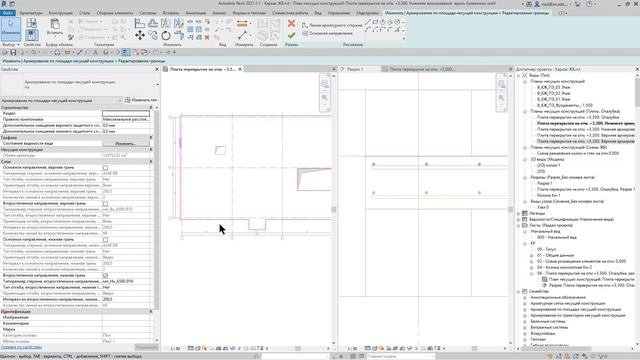Open the Steering Wheel in the right view

point(501,84)
